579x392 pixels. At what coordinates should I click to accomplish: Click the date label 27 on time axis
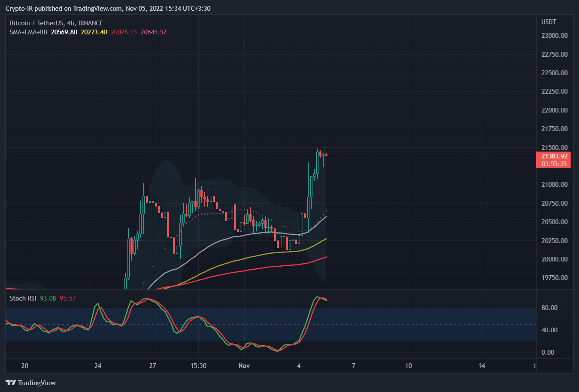[x=153, y=366]
